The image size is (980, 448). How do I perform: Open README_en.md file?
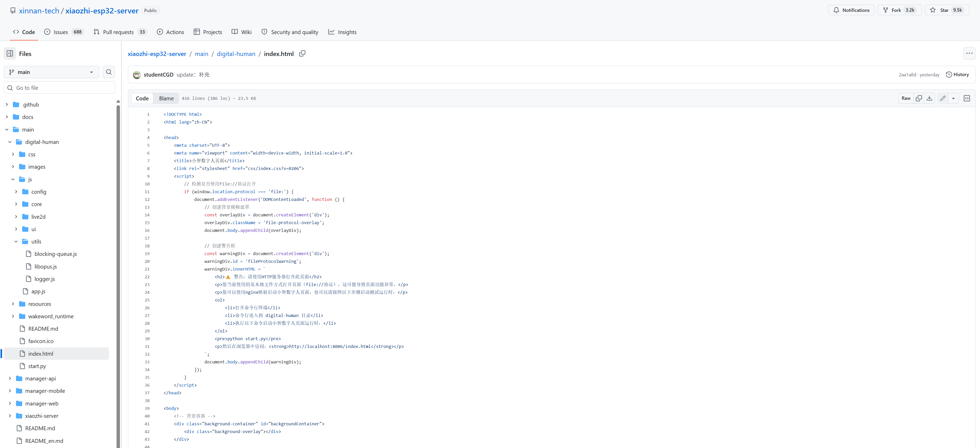tap(44, 441)
